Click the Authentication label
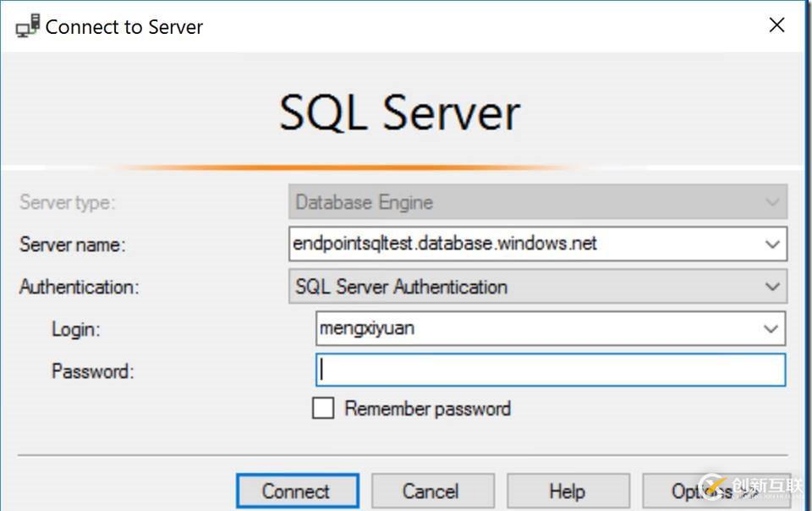The image size is (812, 511). 80,287
